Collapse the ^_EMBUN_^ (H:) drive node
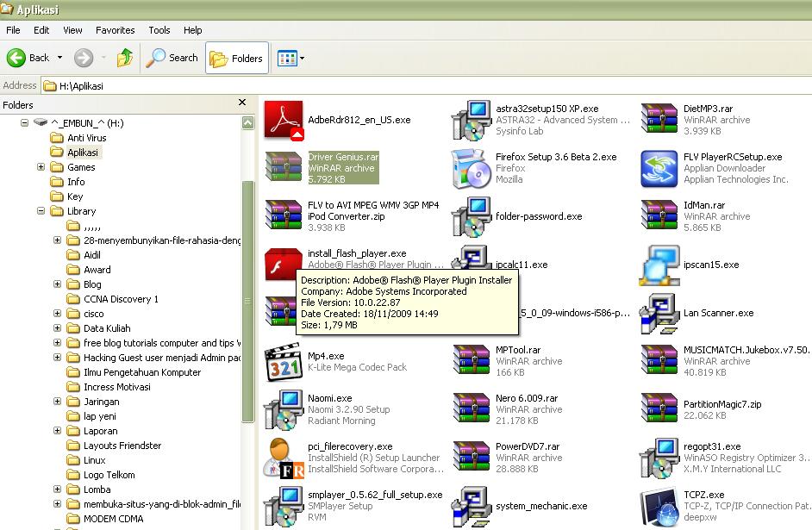Screen dimensions: 812x530 [x=24, y=122]
